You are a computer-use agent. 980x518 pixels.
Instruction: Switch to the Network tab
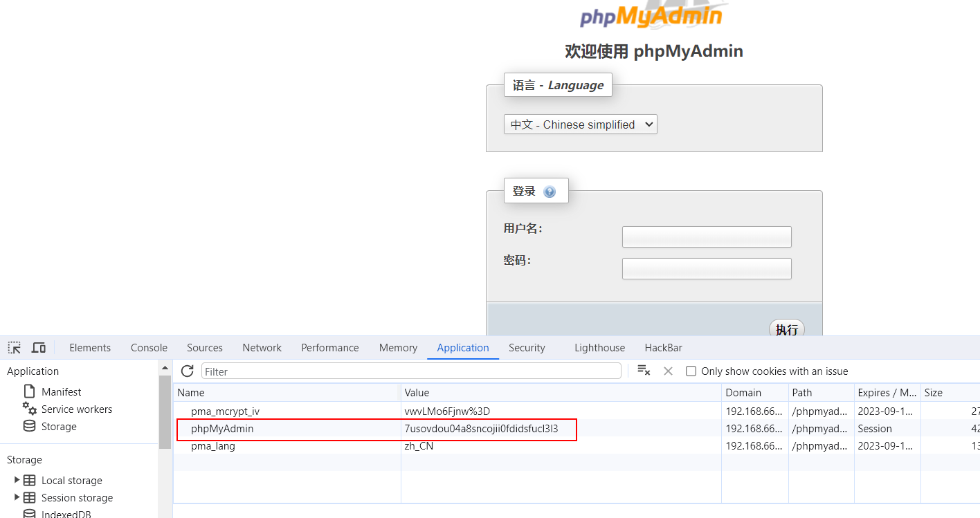pyautogui.click(x=262, y=348)
